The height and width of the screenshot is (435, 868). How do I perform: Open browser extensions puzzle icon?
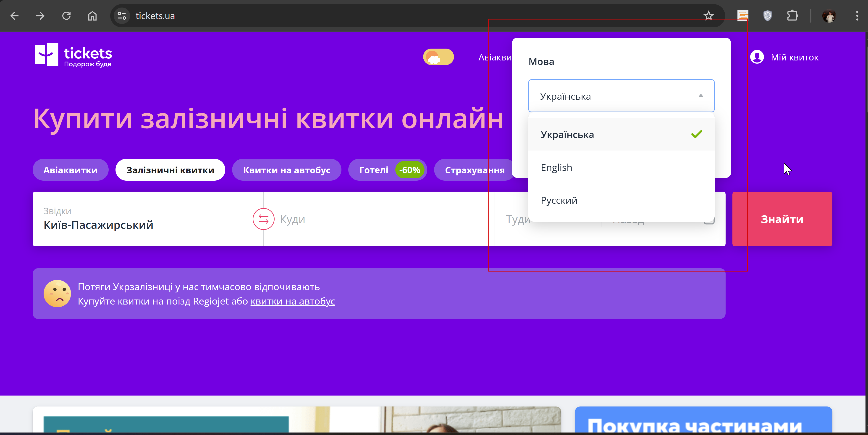pyautogui.click(x=792, y=16)
